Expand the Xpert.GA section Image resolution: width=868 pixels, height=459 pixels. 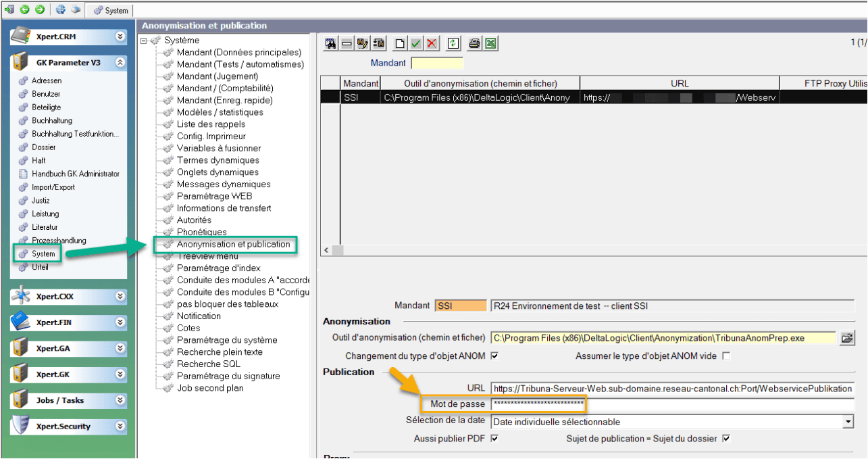[x=120, y=349]
